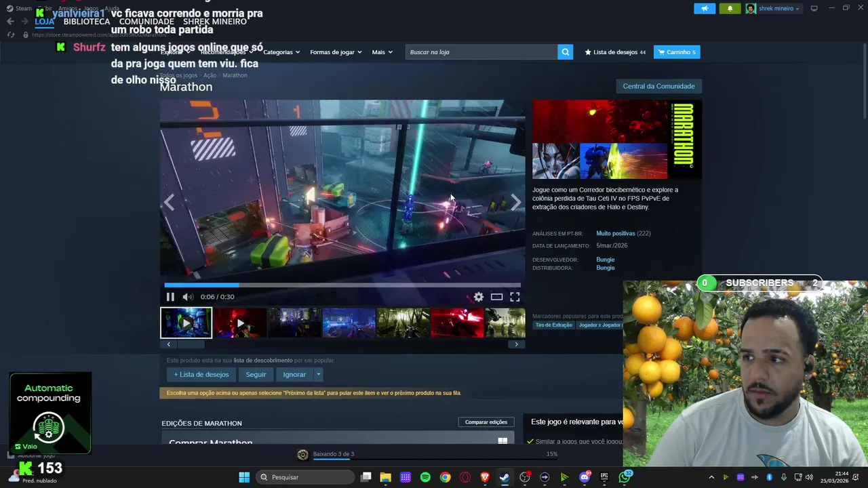
Task: Click Comparar edições button
Action: [x=486, y=422]
